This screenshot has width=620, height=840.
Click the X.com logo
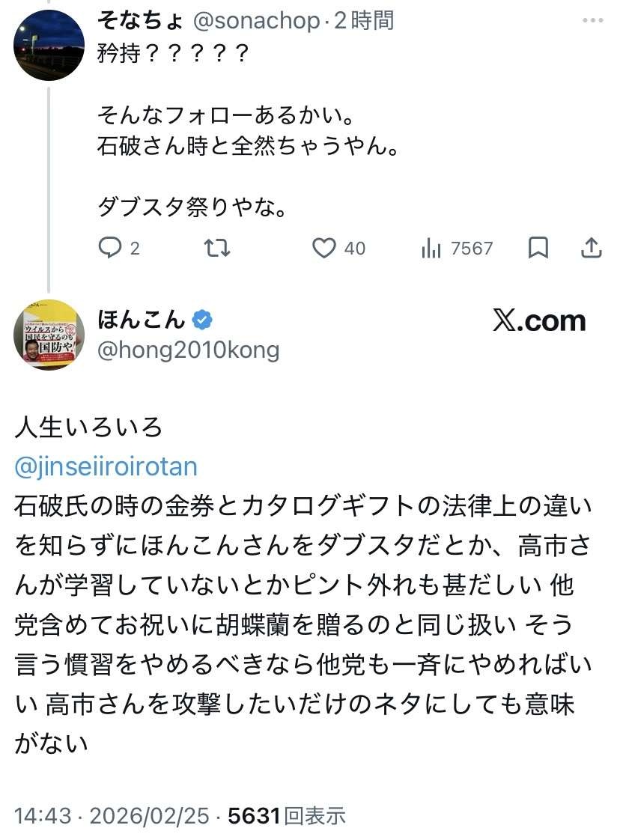(x=539, y=320)
